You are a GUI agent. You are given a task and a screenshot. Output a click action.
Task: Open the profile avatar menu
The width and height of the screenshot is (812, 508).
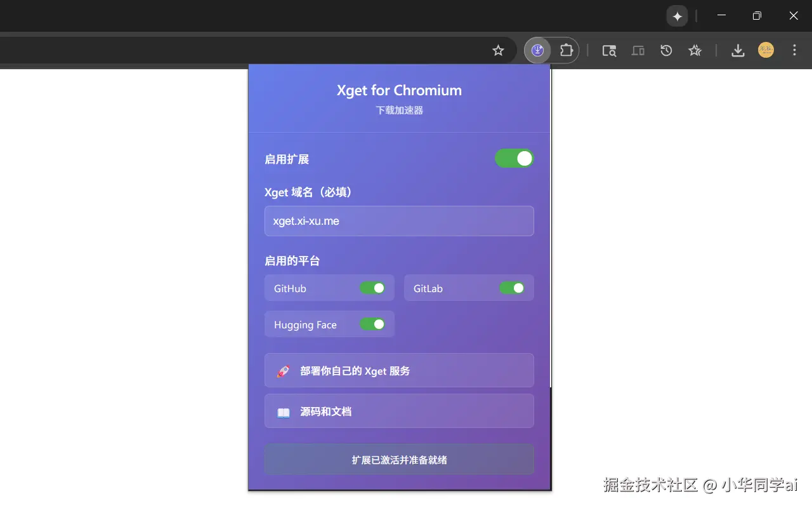click(x=766, y=50)
